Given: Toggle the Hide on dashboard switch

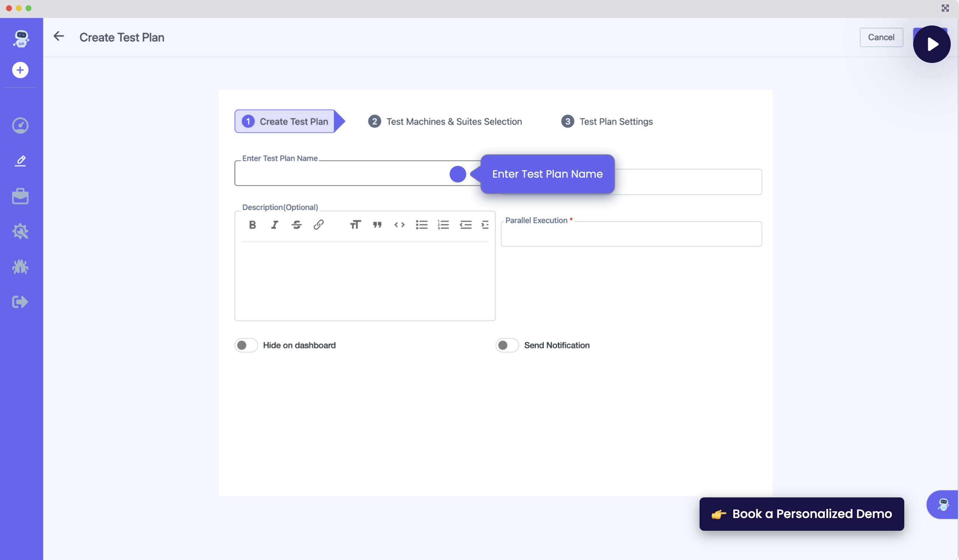Looking at the screenshot, I should [246, 345].
